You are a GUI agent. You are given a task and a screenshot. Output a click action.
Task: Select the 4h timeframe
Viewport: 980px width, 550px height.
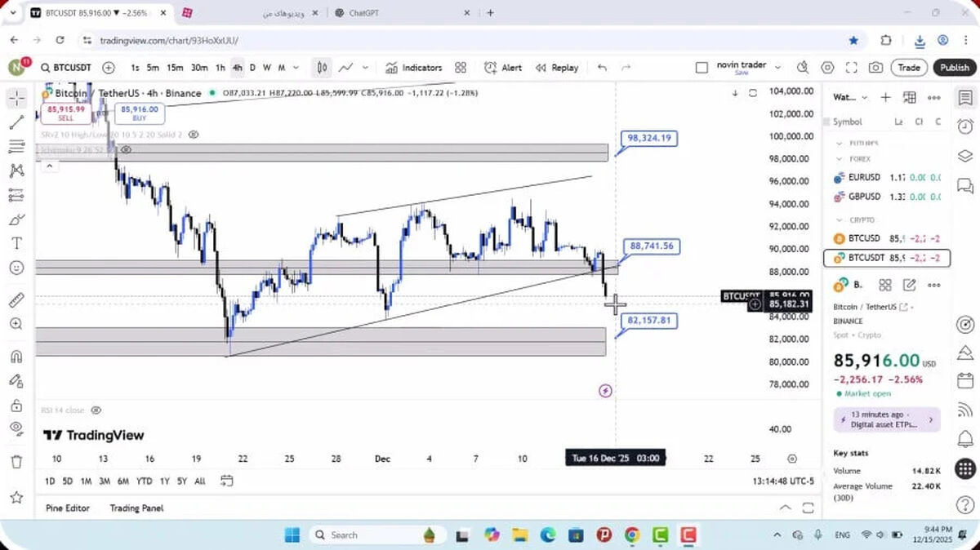[237, 68]
